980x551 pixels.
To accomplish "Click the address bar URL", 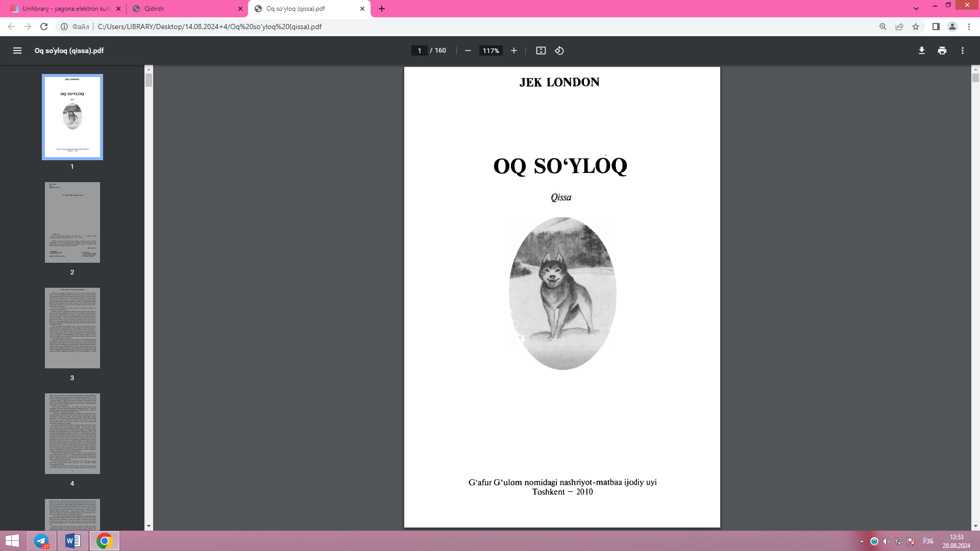I will click(210, 27).
